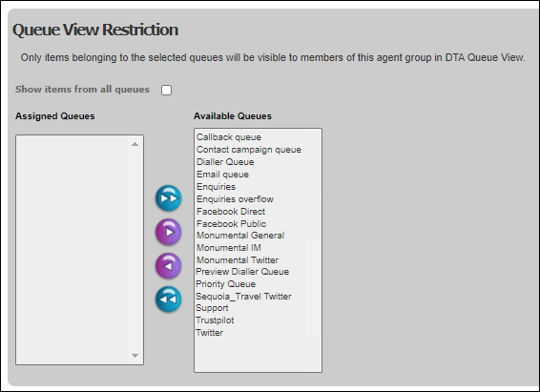Pick Facebook Direct queue
Viewport: 540px width, 392px height.
click(x=231, y=212)
